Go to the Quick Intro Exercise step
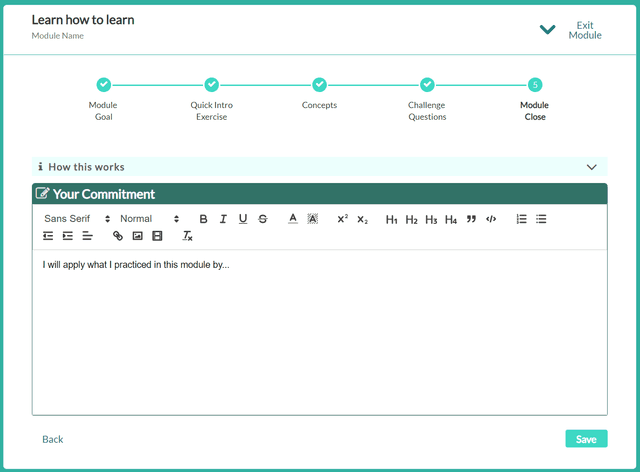Screen dimensions: 640x472 tap(211, 85)
